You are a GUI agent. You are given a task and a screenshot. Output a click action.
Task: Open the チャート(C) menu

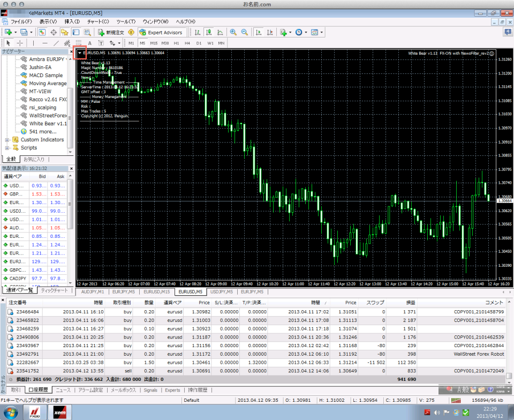pos(98,21)
